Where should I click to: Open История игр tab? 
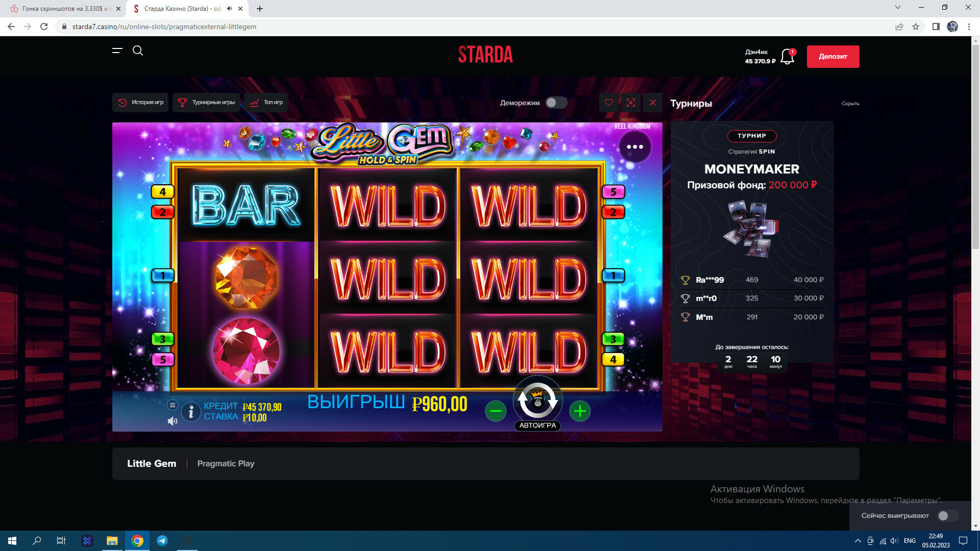click(140, 103)
